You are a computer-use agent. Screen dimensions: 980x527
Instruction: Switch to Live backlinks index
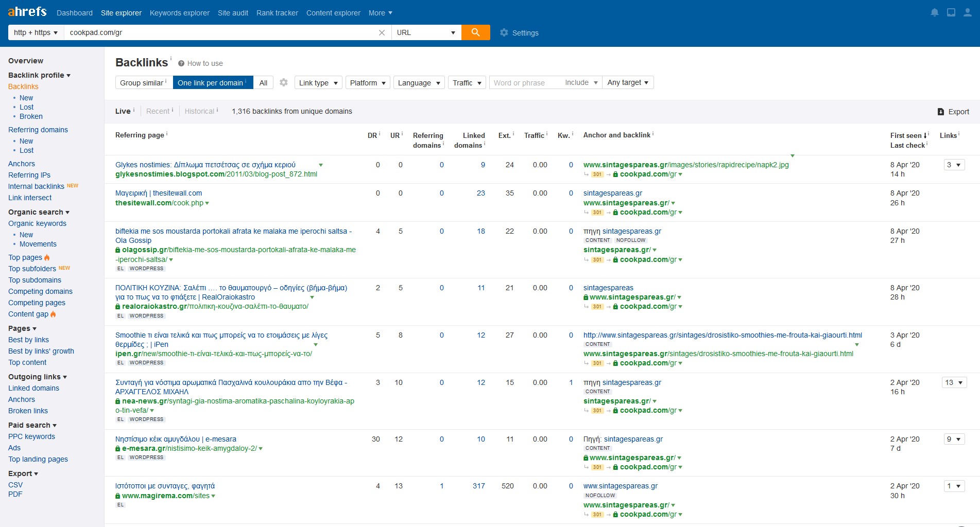point(123,111)
